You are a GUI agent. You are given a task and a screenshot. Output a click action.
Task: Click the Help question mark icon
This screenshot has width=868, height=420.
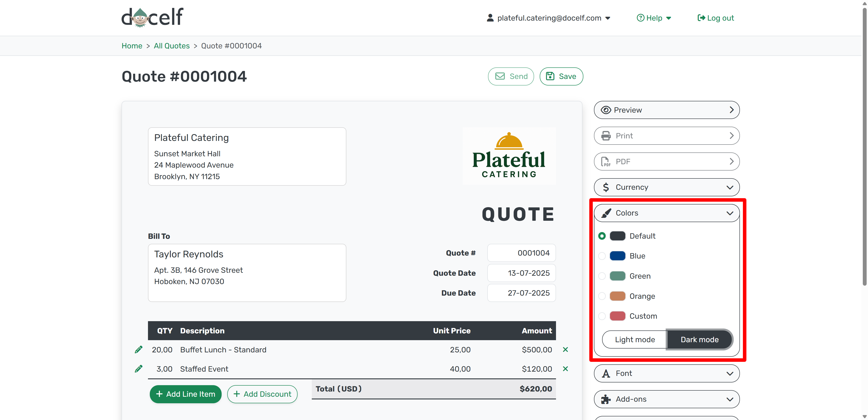tap(640, 18)
